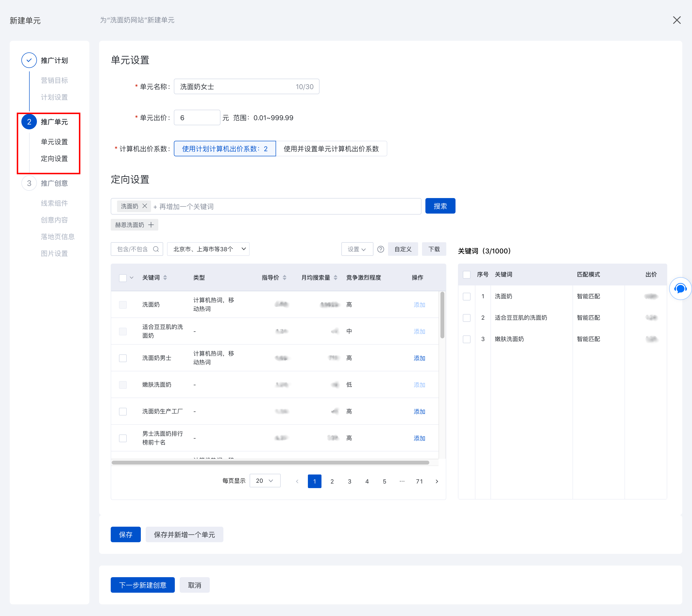Open the customer service chat bubble icon
The image size is (692, 616).
pos(680,289)
